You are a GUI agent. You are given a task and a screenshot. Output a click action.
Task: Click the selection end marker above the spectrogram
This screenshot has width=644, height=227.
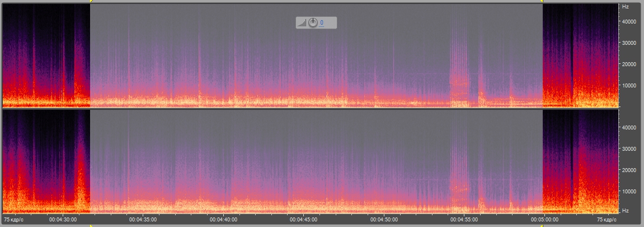(x=542, y=1)
